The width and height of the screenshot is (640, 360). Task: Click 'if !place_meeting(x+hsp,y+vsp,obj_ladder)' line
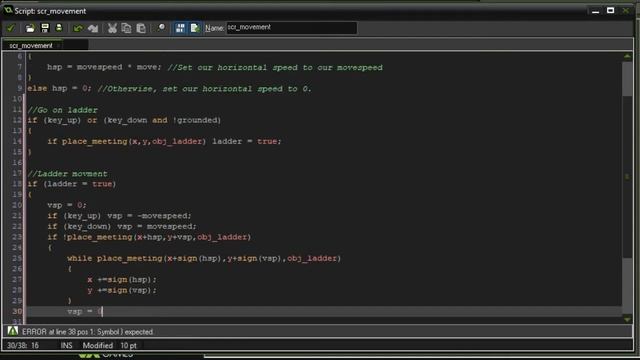[149, 237]
